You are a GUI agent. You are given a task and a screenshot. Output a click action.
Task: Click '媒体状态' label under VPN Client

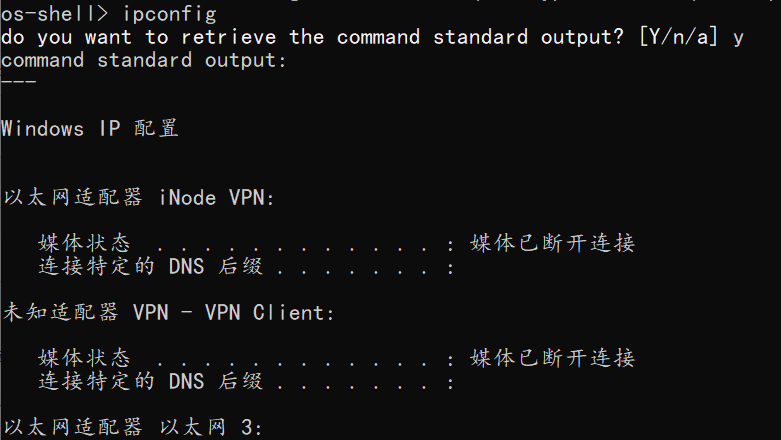(84, 358)
